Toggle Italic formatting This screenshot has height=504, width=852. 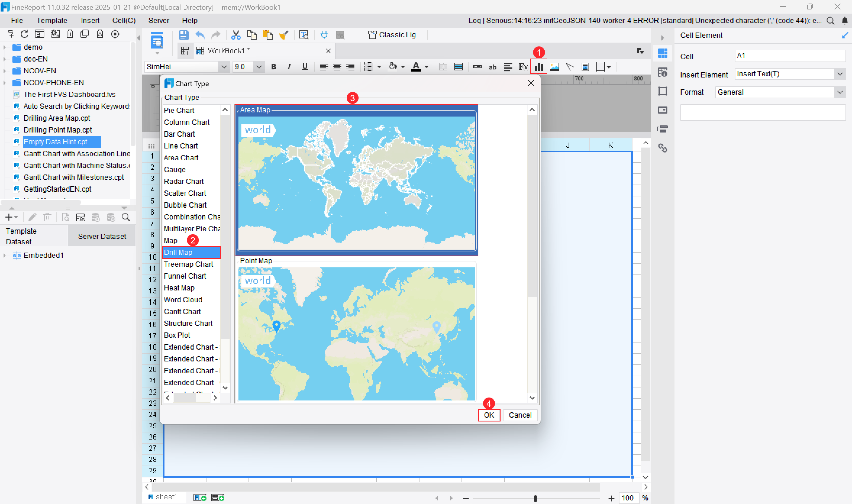pyautogui.click(x=289, y=67)
